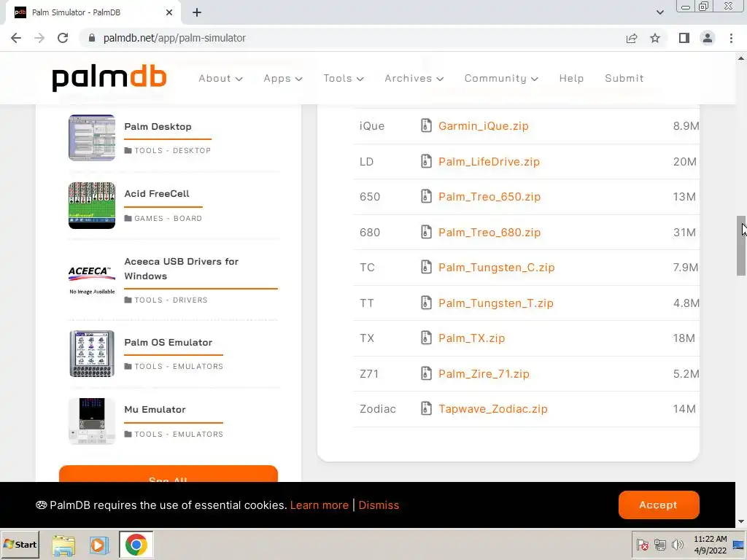This screenshot has height=560, width=747.
Task: Click the Chrome icon in the taskbar
Action: point(136,545)
